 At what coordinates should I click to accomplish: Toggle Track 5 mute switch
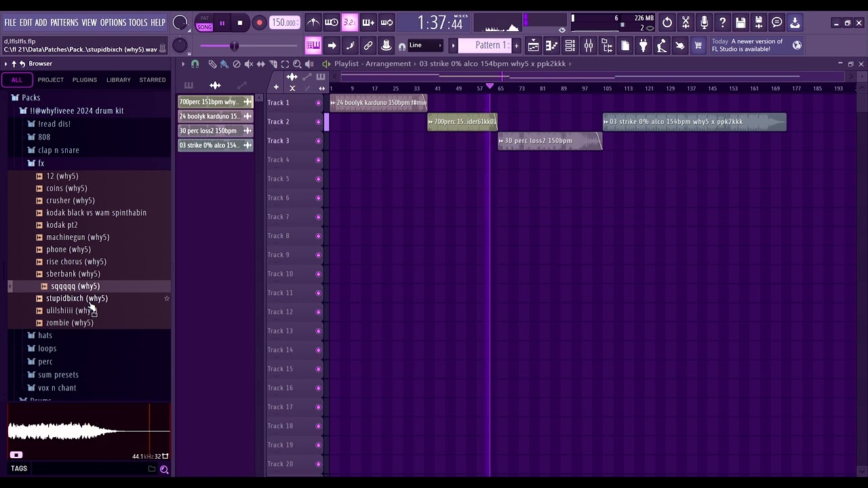[318, 179]
